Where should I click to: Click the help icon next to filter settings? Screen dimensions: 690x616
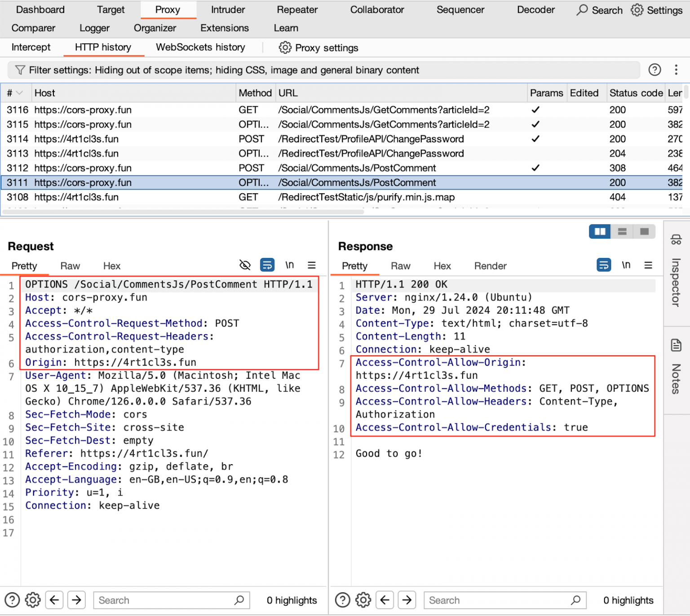coord(655,70)
